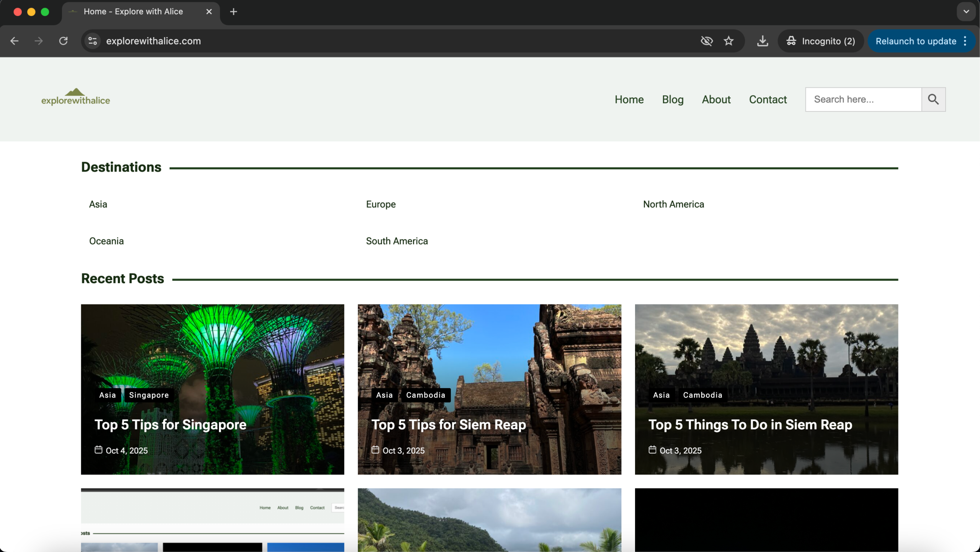Open the Incognito (2) profile menu
This screenshot has width=980, height=552.
point(820,41)
